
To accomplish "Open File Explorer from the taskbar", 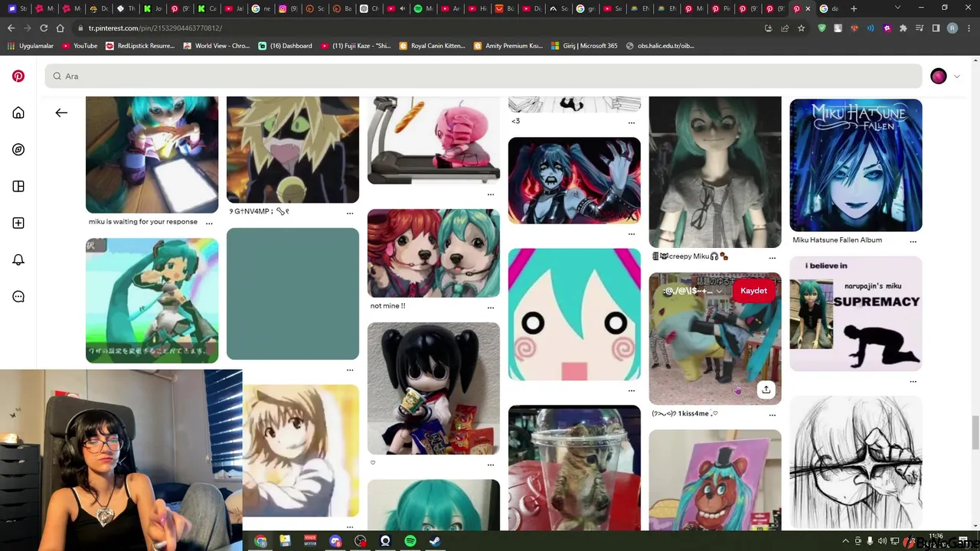I will pos(285,541).
